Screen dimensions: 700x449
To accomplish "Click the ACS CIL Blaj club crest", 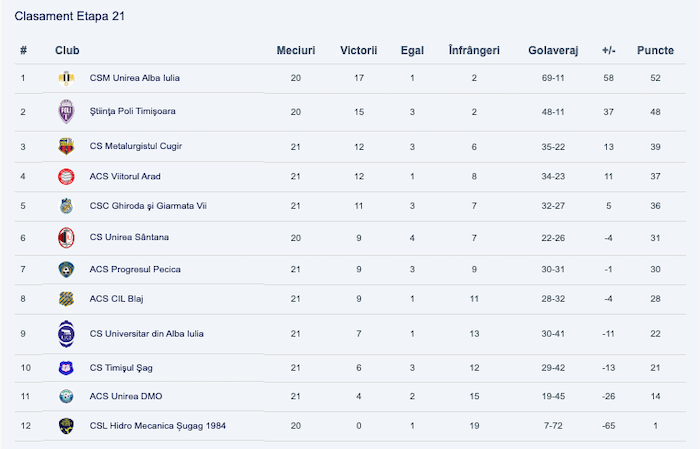I will coord(66,298).
